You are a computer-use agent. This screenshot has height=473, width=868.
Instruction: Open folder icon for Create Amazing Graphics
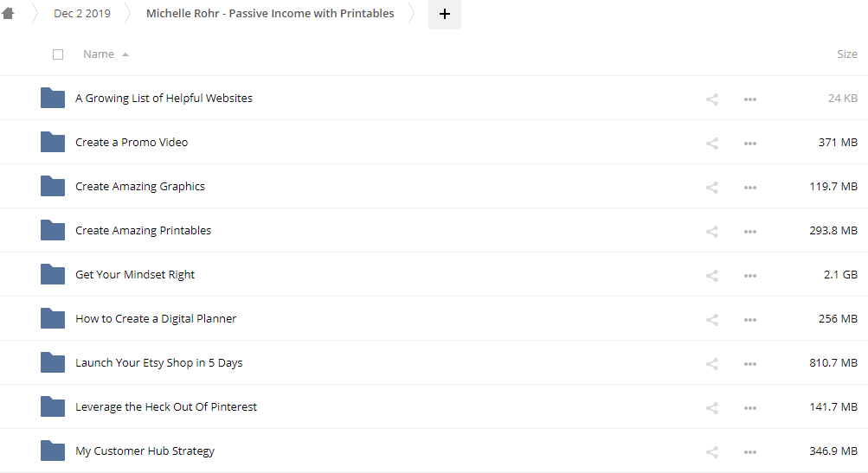(x=53, y=186)
